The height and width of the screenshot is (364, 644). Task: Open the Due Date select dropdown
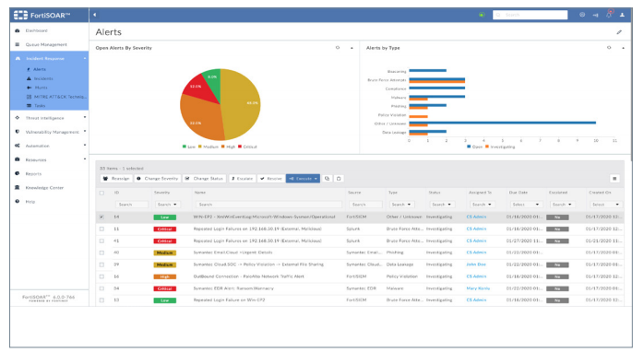[x=526, y=205]
